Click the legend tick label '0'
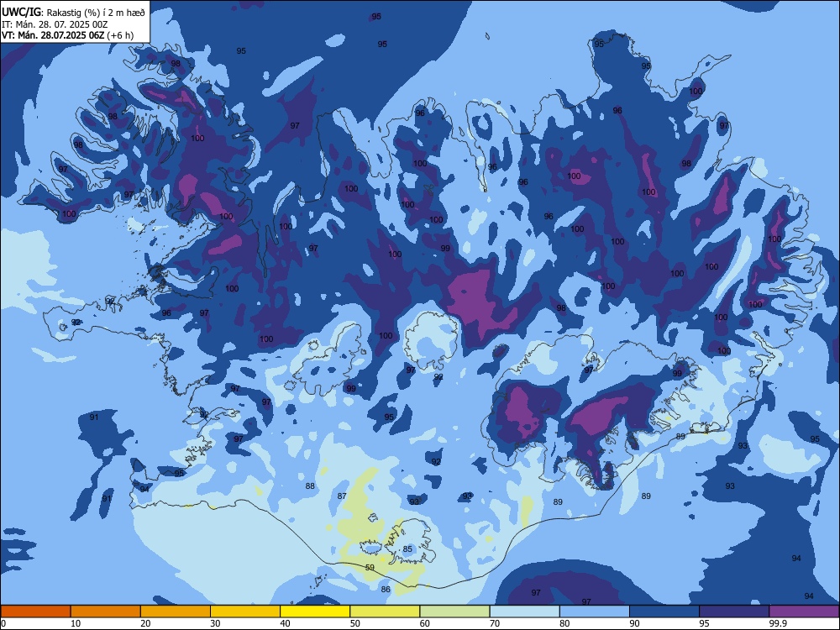This screenshot has width=840, height=630. point(3,623)
